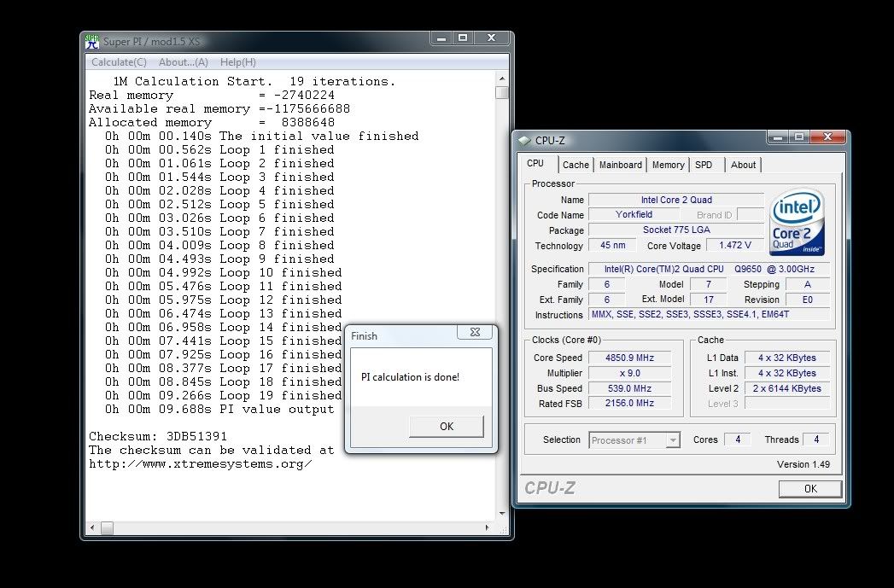This screenshot has height=588, width=894.
Task: Click the Level 2 value '2 x 6144 KBytes'
Action: pyautogui.click(x=786, y=388)
